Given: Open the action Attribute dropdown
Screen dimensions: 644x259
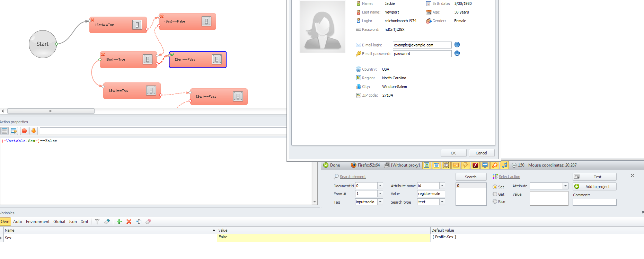Looking at the screenshot, I should tap(565, 186).
